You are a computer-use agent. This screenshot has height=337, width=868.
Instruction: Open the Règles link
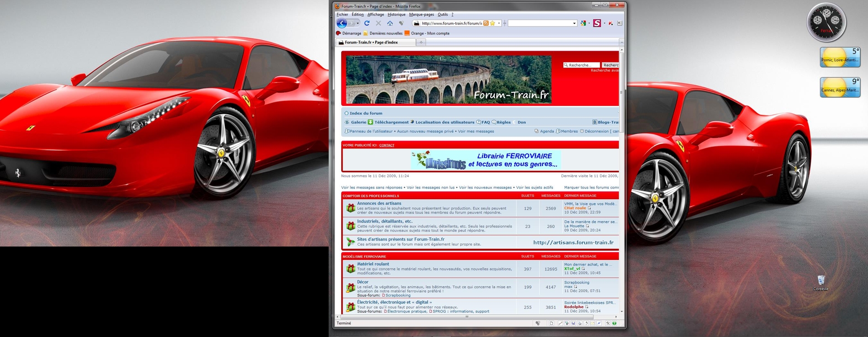click(503, 122)
